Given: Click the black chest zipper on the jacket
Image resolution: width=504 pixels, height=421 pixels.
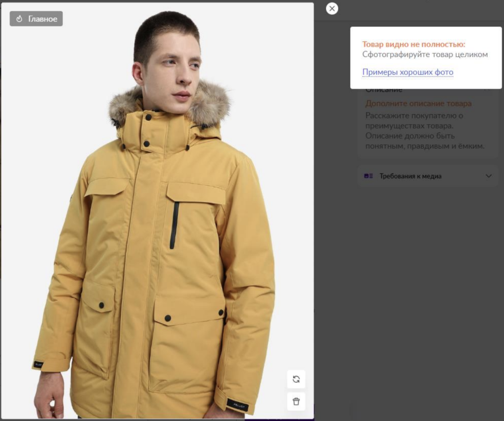Looking at the screenshot, I should pyautogui.click(x=174, y=225).
